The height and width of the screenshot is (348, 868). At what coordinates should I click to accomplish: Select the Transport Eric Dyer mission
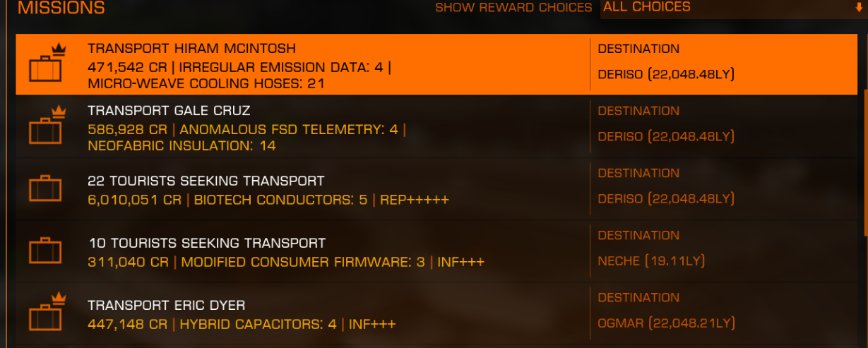[436, 313]
